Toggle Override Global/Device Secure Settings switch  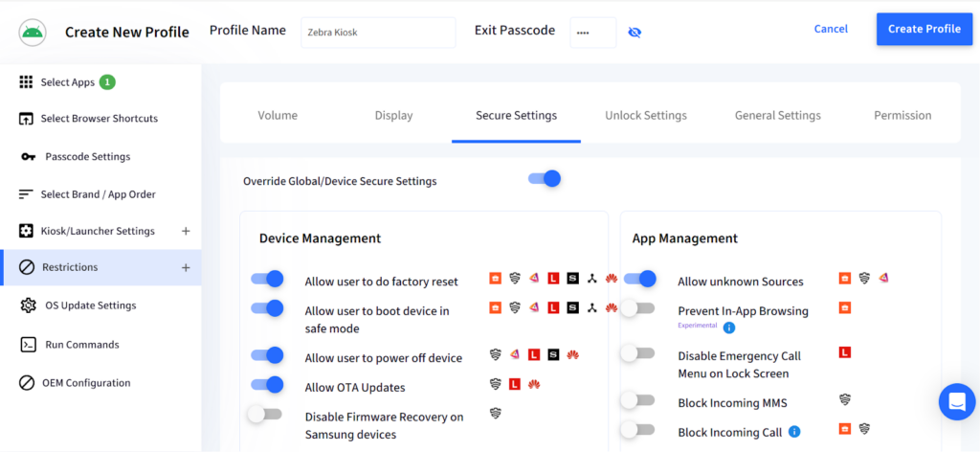pos(545,179)
